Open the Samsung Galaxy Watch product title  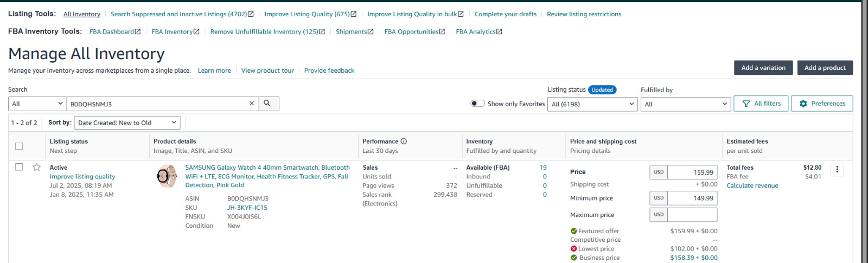[267, 176]
